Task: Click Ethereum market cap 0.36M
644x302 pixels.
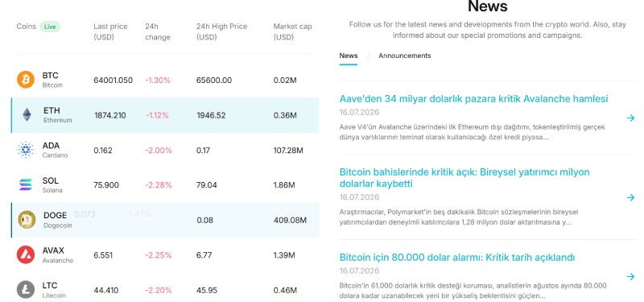Action: click(285, 115)
